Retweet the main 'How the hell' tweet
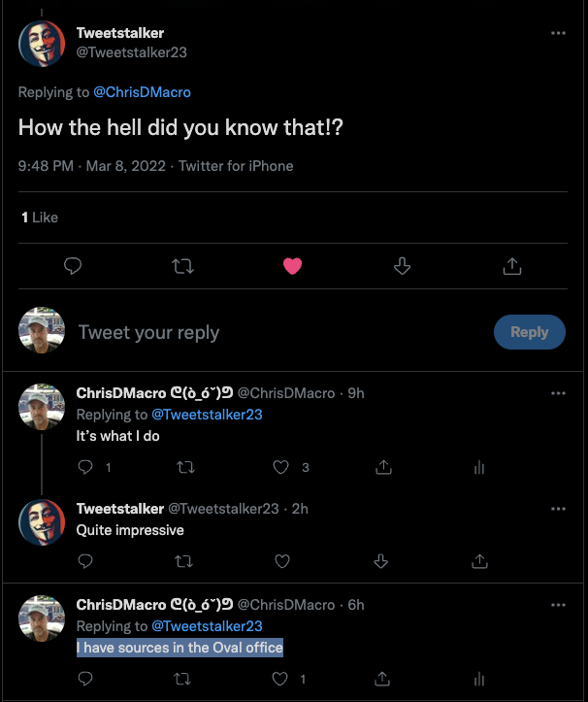The image size is (588, 702). tap(181, 266)
